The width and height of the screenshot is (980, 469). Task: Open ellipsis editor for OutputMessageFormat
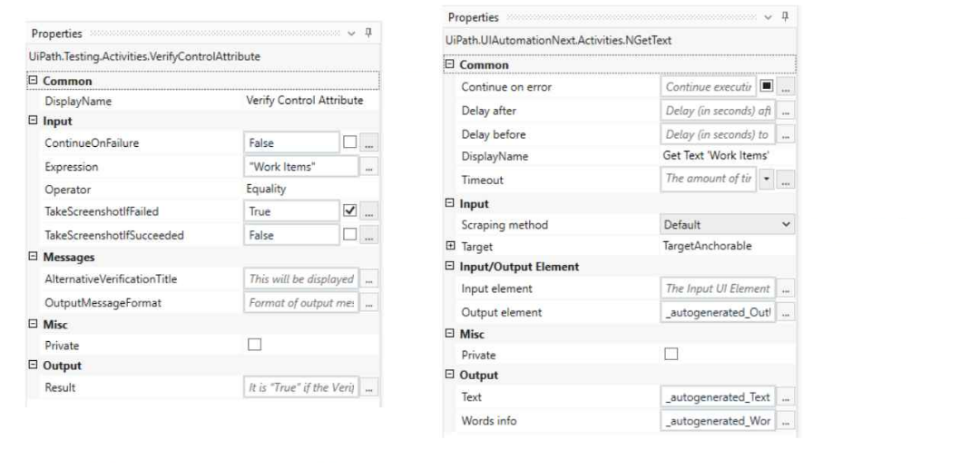pyautogui.click(x=368, y=303)
